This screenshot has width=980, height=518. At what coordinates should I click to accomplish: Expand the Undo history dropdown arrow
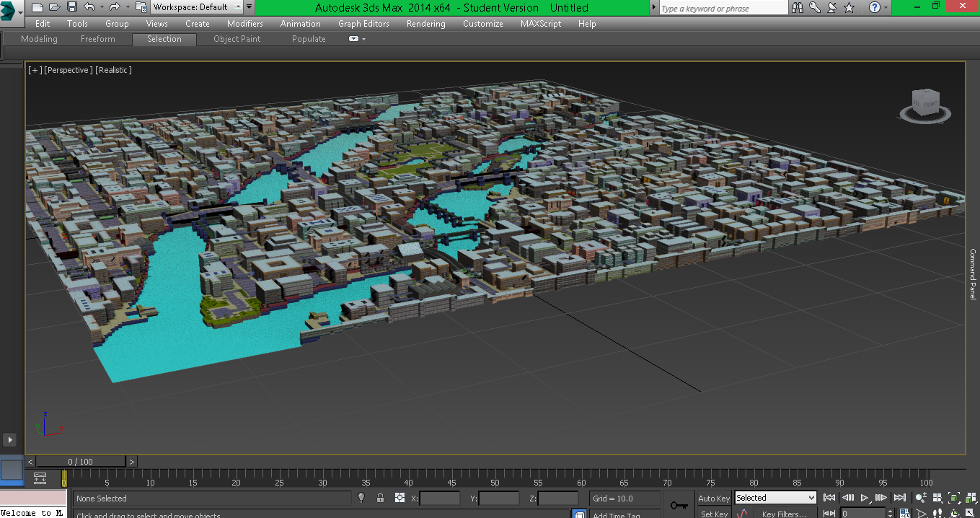point(101,7)
